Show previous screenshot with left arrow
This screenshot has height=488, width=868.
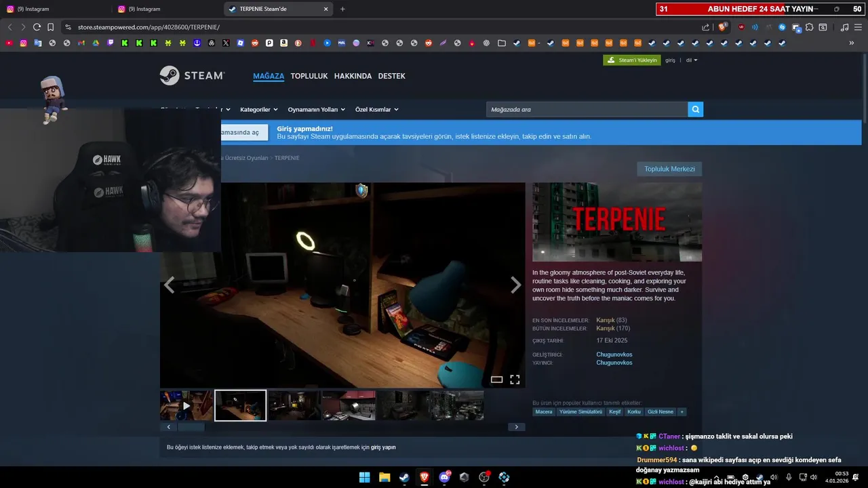click(170, 285)
